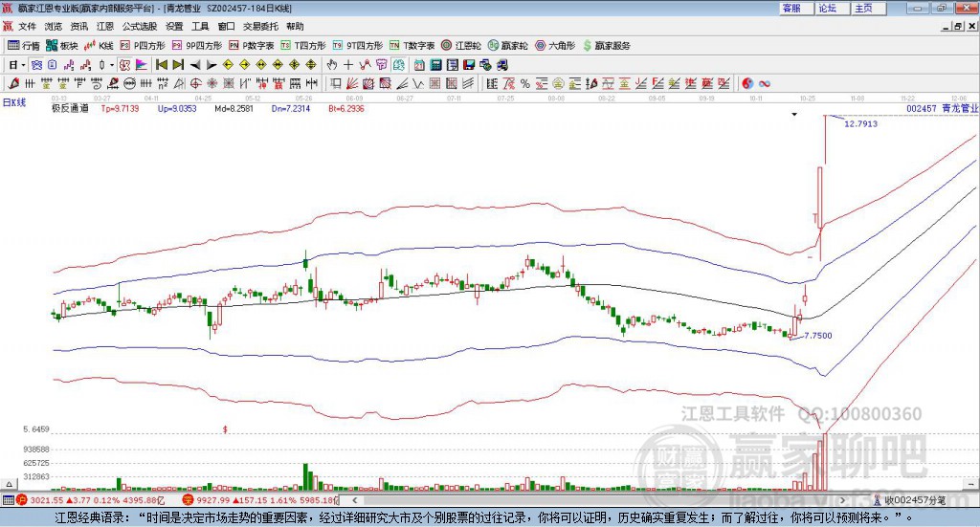Click the infinity symbol icon
The width and height of the screenshot is (980, 527).
[x=765, y=83]
